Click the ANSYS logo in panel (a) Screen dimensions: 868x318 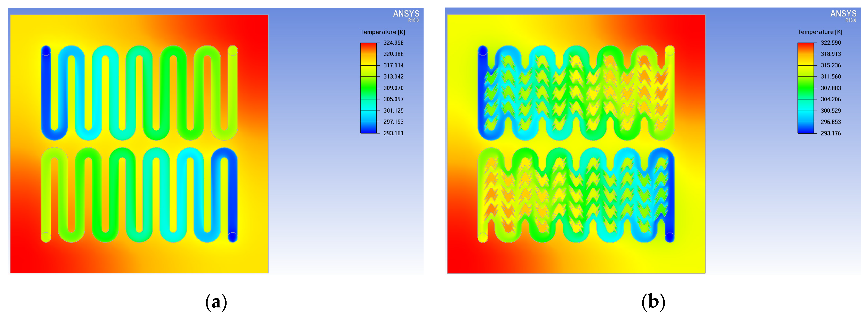[406, 13]
